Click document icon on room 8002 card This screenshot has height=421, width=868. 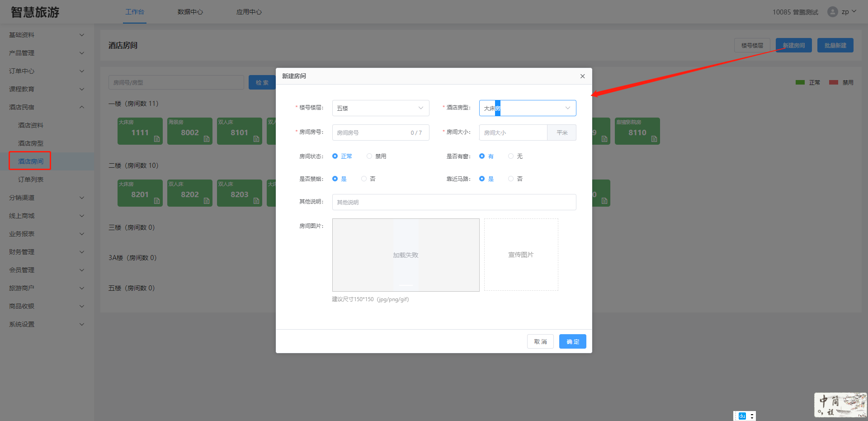point(207,139)
